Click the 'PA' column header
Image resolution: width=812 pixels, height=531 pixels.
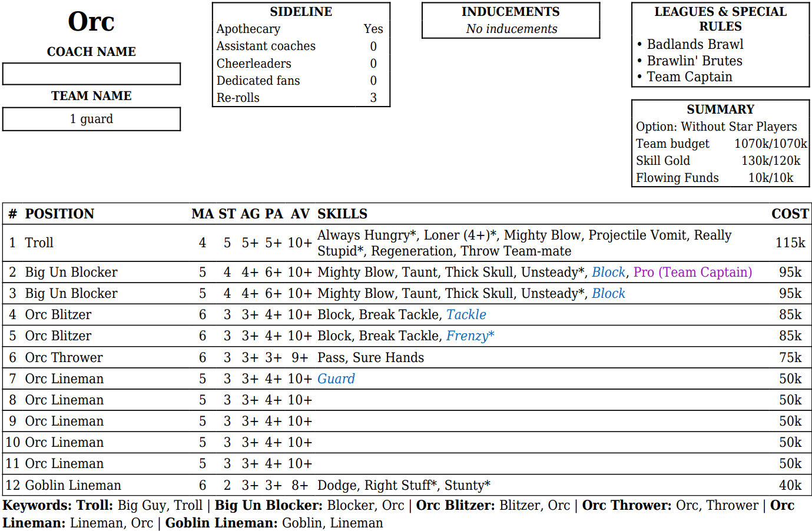[274, 214]
